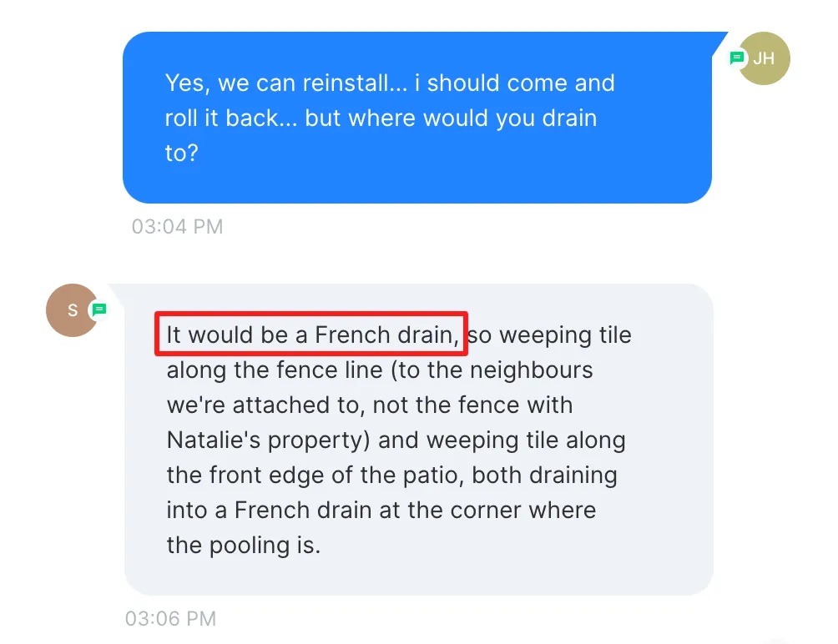Click the green chat badge beside JH avatar
The width and height of the screenshot is (838, 644).
click(x=737, y=58)
